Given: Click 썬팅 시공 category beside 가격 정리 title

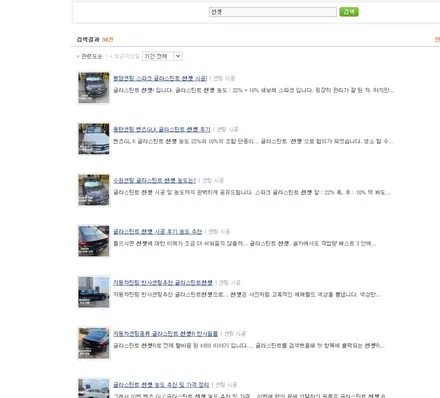Looking at the screenshot, I should [226, 384].
